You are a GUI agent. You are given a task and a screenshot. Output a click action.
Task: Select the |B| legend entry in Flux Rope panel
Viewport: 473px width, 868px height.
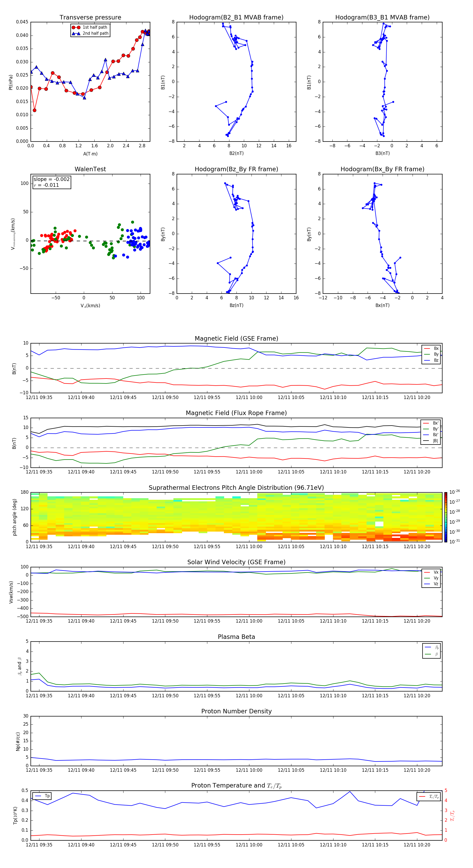[431, 441]
